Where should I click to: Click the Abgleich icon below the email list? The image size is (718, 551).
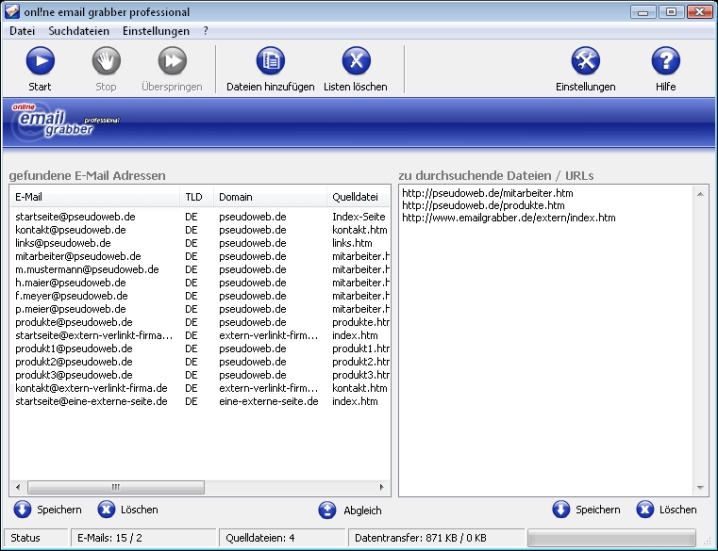point(328,510)
